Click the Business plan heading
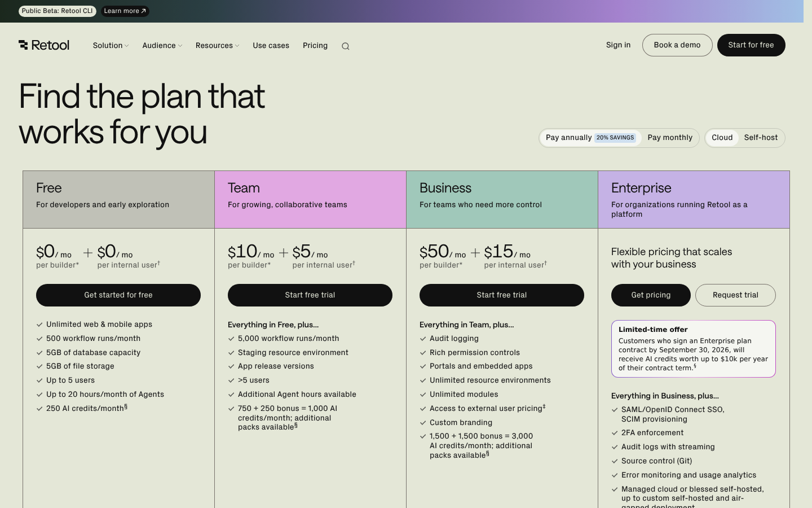Screen dimensions: 812x508 click(445, 188)
